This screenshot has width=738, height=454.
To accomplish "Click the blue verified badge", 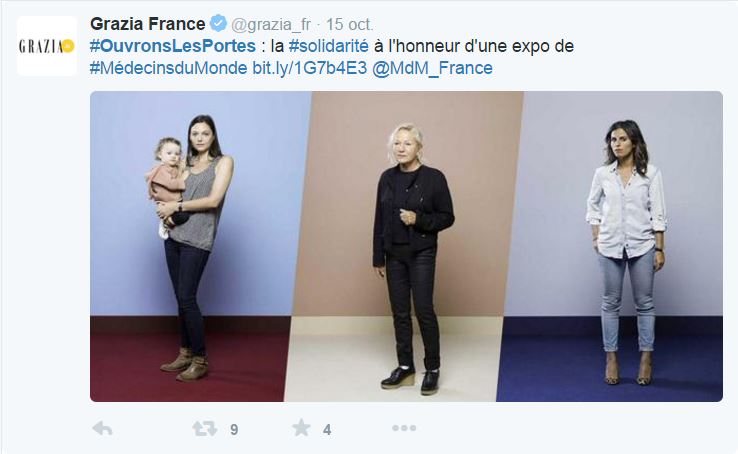I will pyautogui.click(x=218, y=24).
